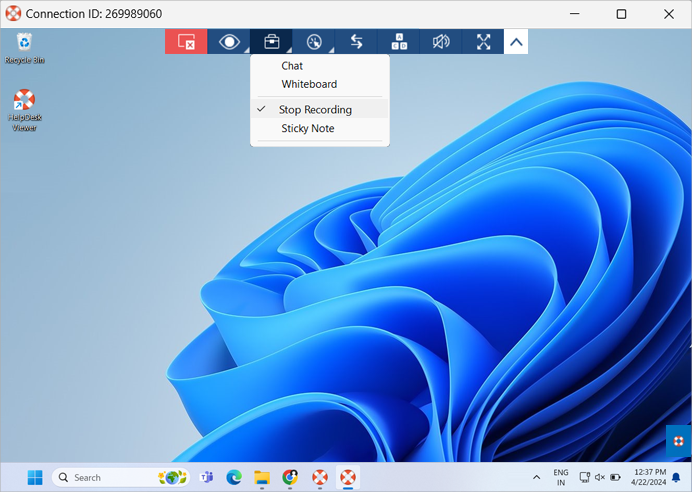692x492 pixels.
Task: Click the file transfer arrows icon
Action: pyautogui.click(x=356, y=41)
